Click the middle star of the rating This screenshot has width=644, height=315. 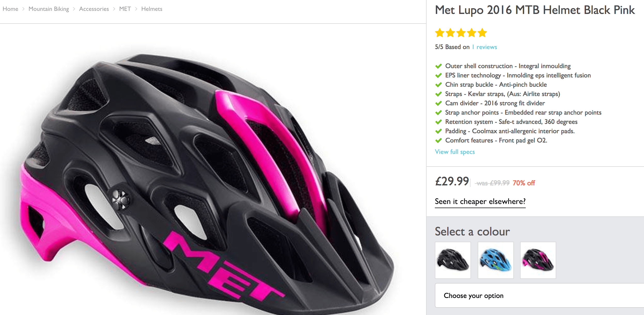coord(461,33)
